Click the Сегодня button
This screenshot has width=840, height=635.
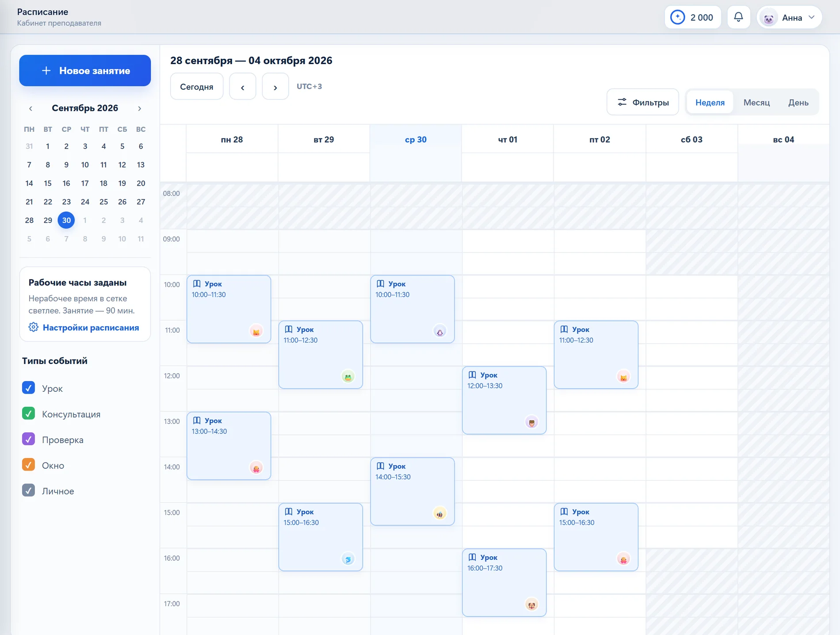coord(197,87)
